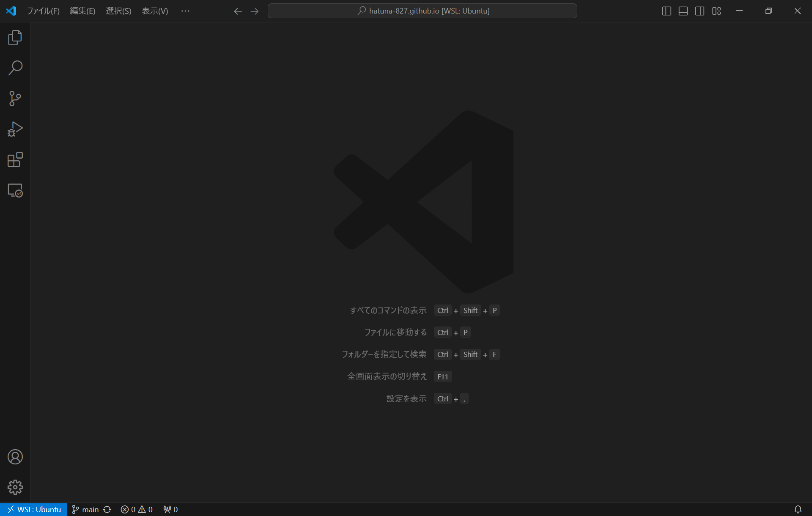Click the フォルダーを指定して検索 label

point(384,354)
